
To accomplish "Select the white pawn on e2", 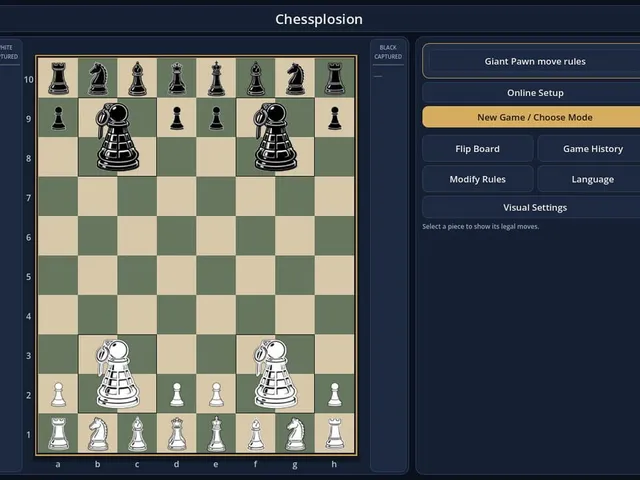I will pos(216,394).
